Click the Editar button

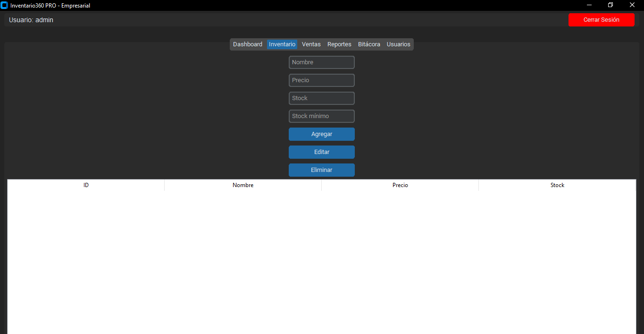click(x=322, y=152)
